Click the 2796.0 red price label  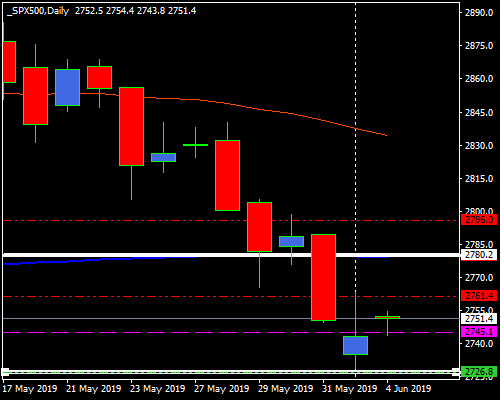coord(479,220)
